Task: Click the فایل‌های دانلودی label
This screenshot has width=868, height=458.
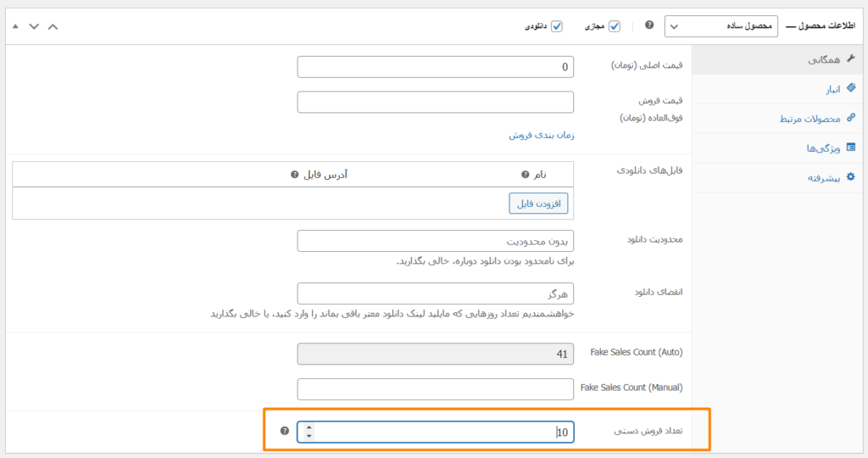Action: 650,170
